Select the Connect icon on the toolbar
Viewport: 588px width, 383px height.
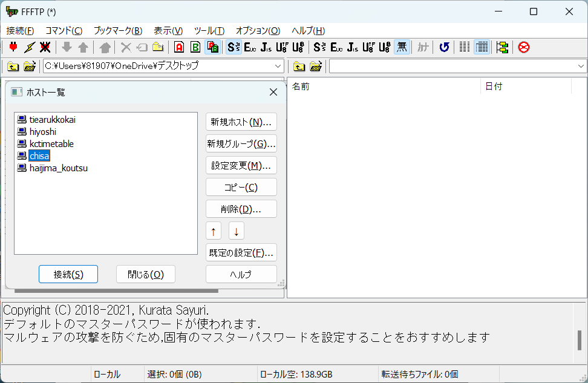click(13, 47)
